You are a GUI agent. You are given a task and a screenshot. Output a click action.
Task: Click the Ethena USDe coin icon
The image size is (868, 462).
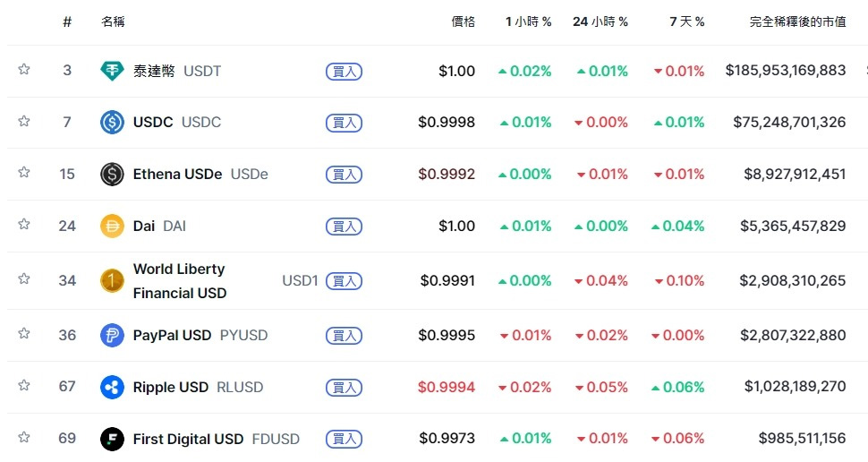112,174
